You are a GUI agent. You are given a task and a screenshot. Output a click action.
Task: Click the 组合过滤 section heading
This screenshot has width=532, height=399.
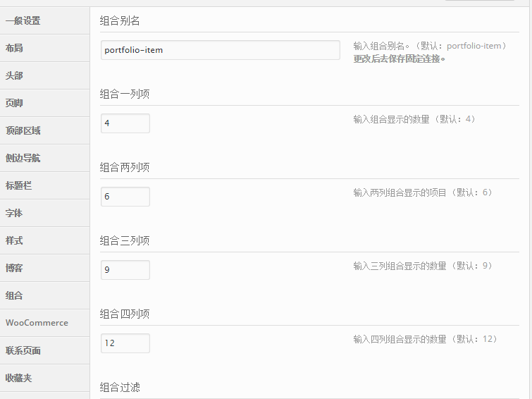tap(120, 388)
